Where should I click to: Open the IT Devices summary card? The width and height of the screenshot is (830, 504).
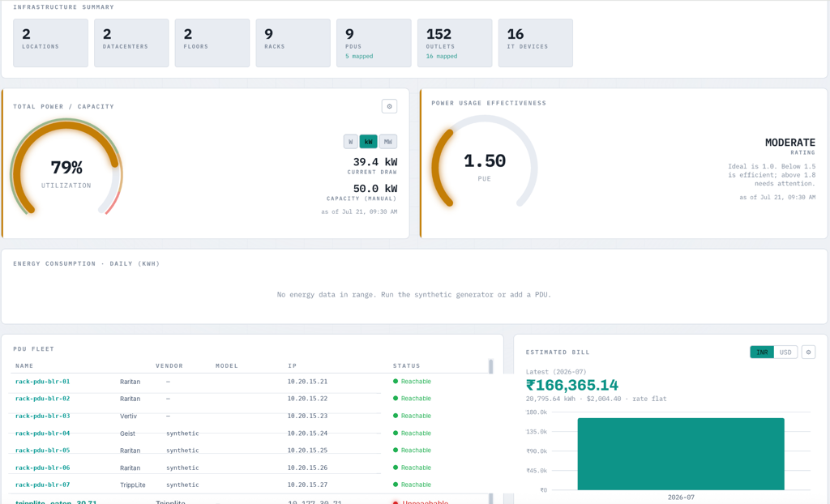[536, 43]
